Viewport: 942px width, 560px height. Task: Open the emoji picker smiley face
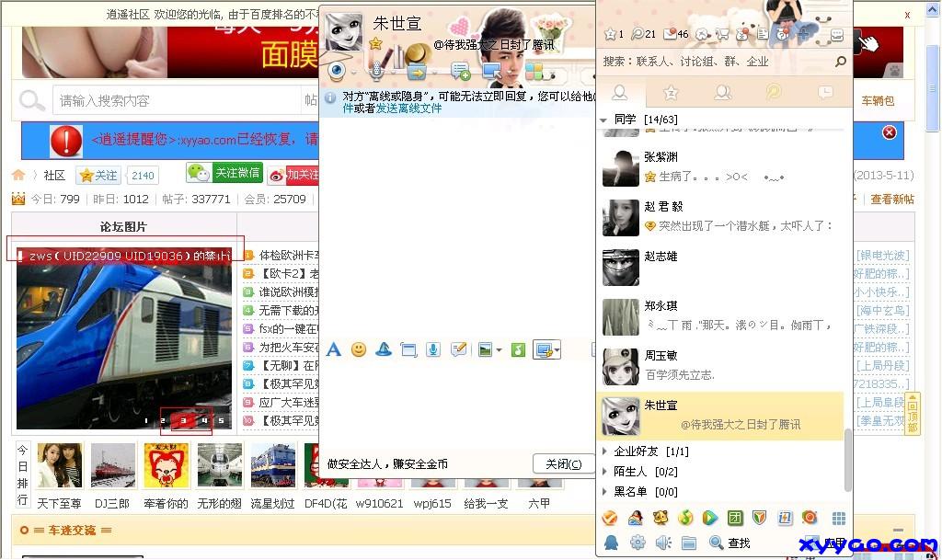click(359, 349)
